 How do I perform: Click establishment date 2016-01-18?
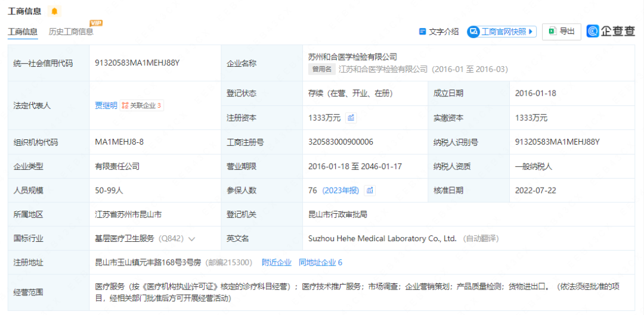[535, 93]
